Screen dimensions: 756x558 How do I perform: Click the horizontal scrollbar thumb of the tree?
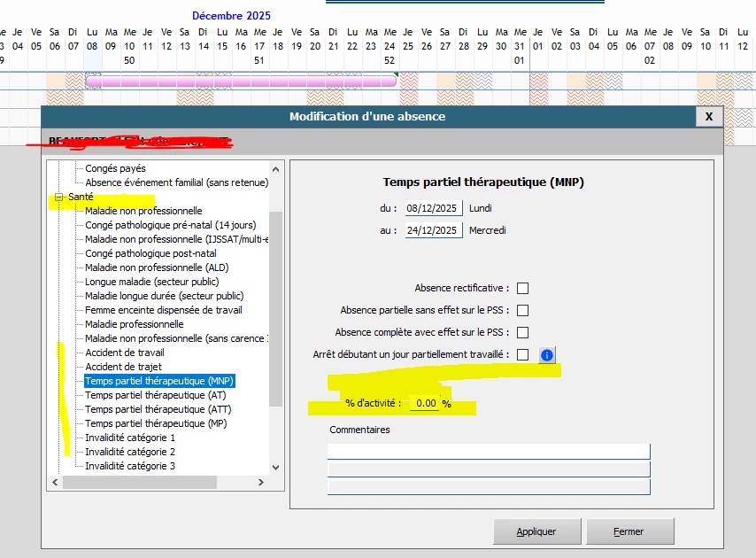pyautogui.click(x=140, y=483)
